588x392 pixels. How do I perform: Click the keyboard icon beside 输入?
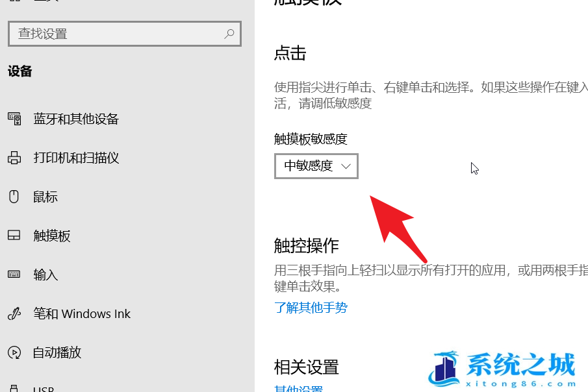pos(14,275)
